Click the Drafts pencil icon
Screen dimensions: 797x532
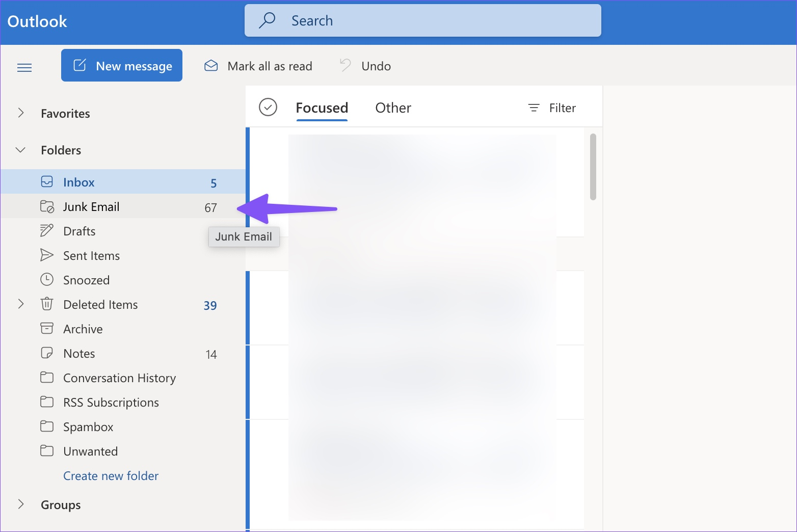pos(47,231)
